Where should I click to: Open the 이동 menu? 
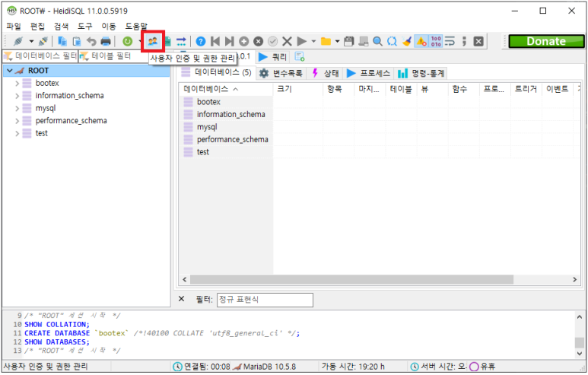pyautogui.click(x=109, y=26)
